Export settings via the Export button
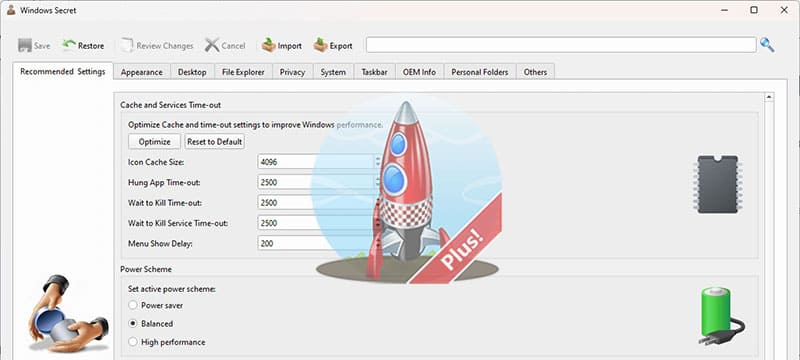 (x=333, y=45)
